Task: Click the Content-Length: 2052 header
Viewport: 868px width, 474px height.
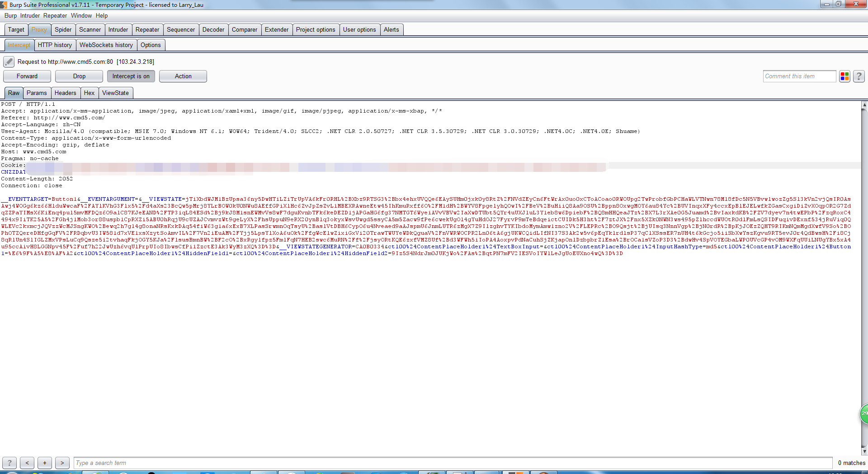Action: click(x=37, y=179)
